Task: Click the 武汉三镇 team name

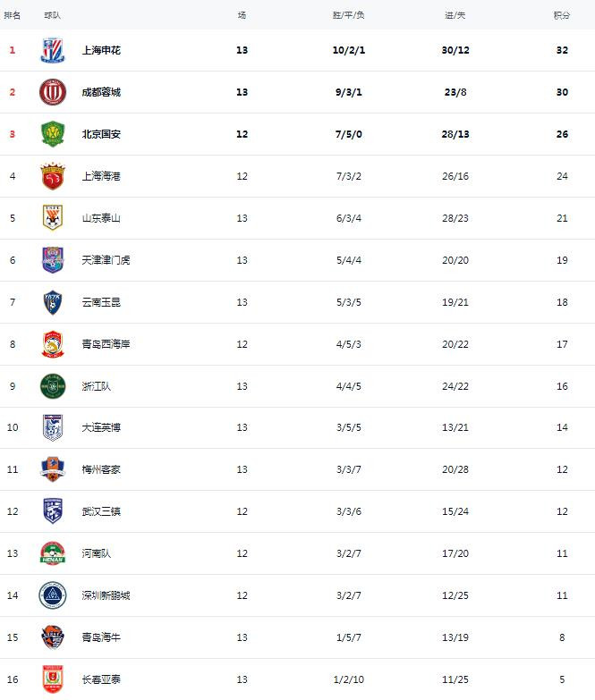Action: (101, 511)
